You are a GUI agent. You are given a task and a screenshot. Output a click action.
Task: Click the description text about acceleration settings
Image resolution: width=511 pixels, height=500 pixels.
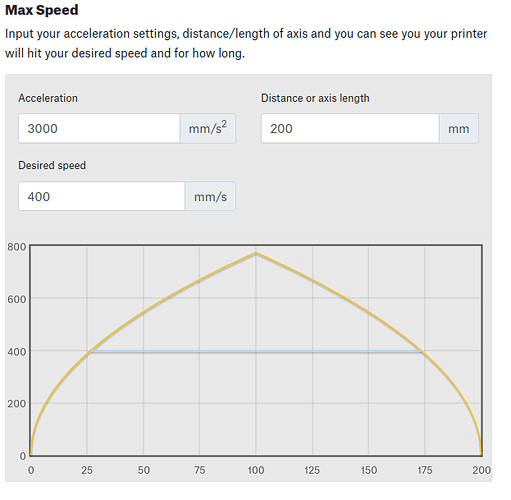[246, 43]
